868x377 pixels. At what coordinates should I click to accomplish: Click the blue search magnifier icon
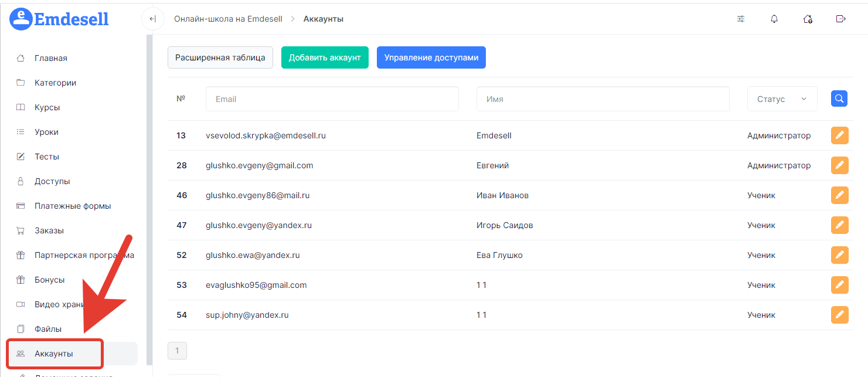pos(839,99)
